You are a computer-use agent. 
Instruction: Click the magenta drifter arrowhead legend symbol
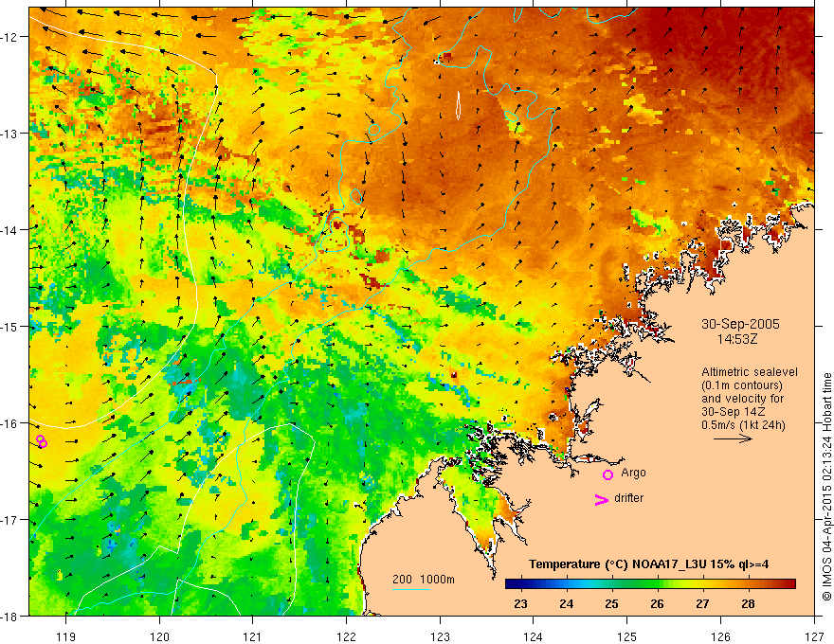602,500
